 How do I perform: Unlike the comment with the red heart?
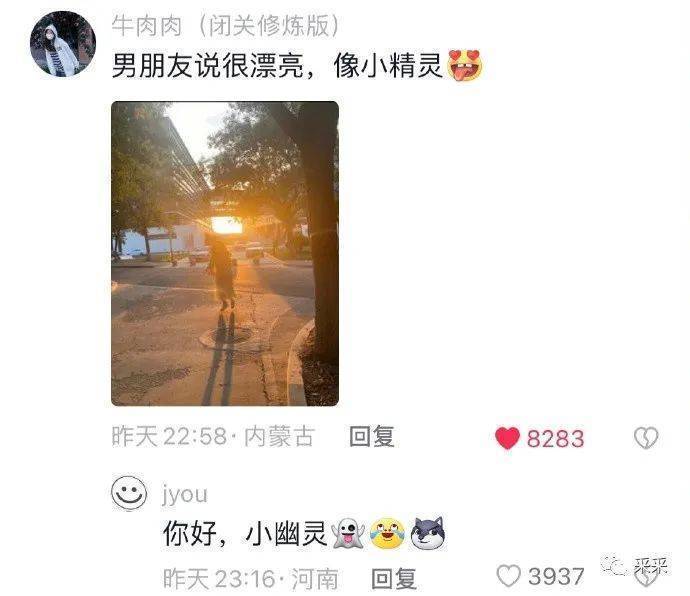coord(507,438)
